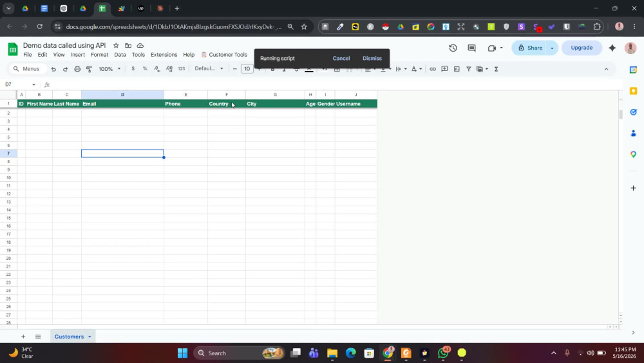
Task: Open the Insert menu
Action: tap(78, 55)
